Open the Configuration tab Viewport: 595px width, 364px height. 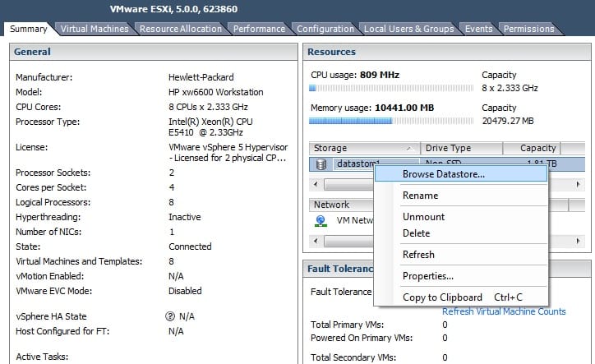[325, 29]
